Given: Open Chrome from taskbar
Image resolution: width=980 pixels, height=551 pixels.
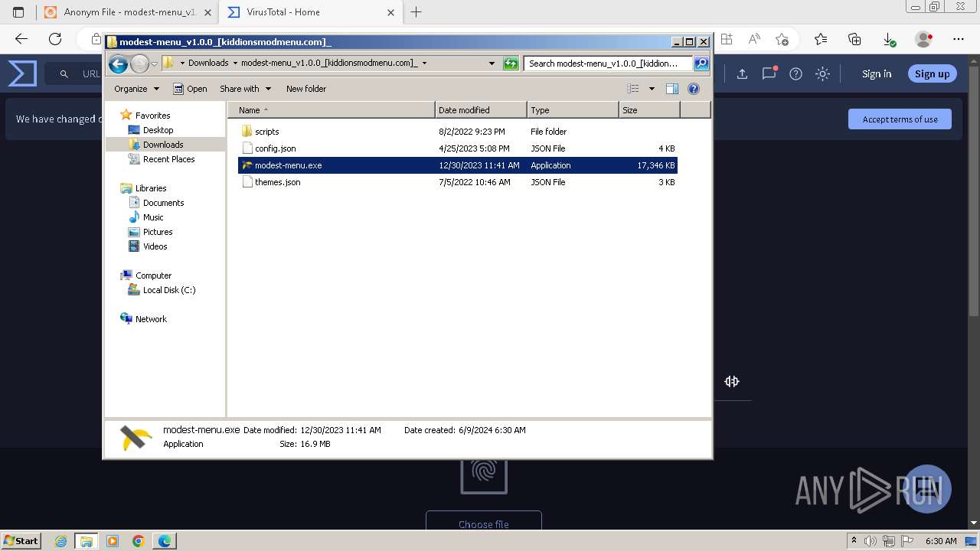Looking at the screenshot, I should [x=138, y=541].
